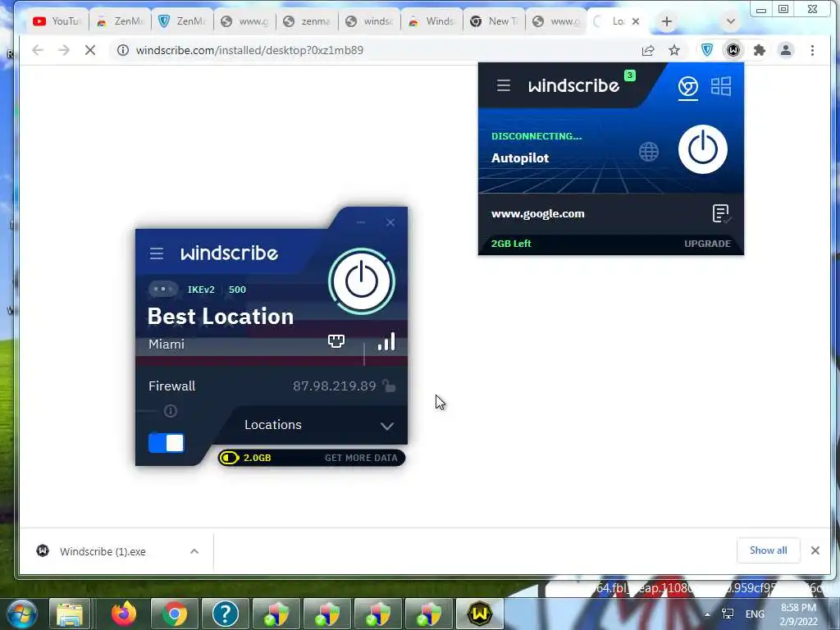Open the Windscribe desktop app hamburger menu
840x630 pixels.
point(157,253)
